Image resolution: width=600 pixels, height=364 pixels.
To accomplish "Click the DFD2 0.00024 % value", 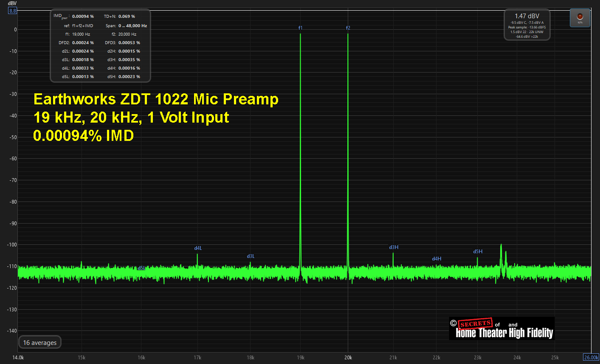I will click(x=83, y=43).
